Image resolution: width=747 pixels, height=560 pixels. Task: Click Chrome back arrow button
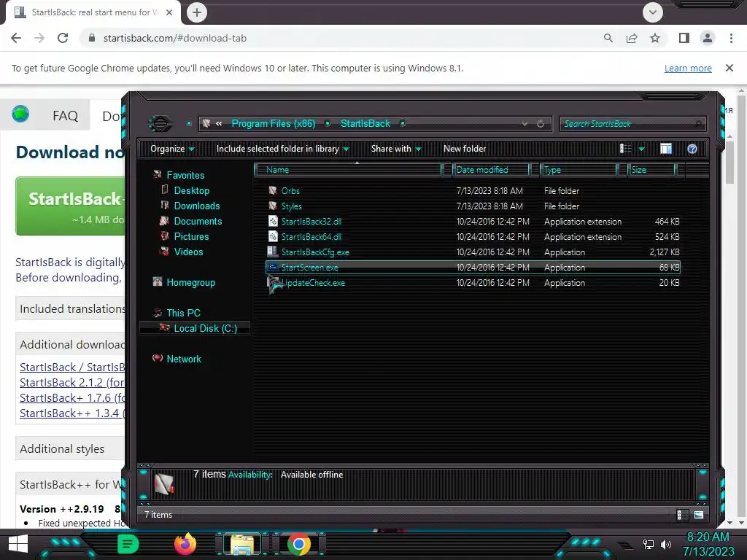[x=16, y=38]
